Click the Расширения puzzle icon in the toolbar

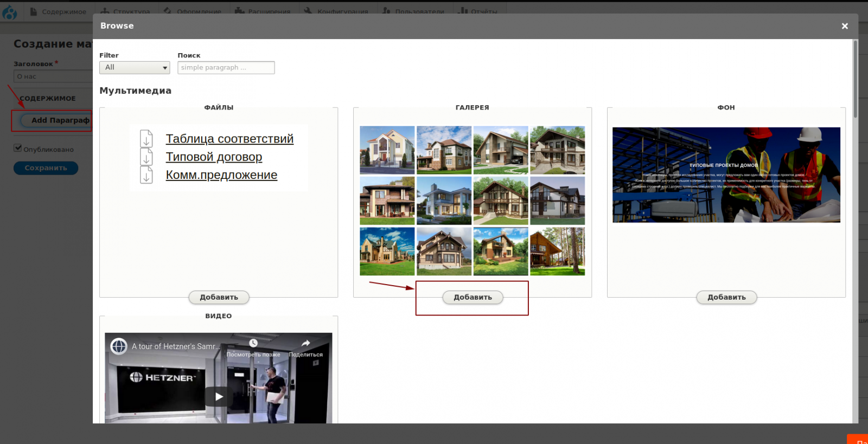[x=239, y=11]
